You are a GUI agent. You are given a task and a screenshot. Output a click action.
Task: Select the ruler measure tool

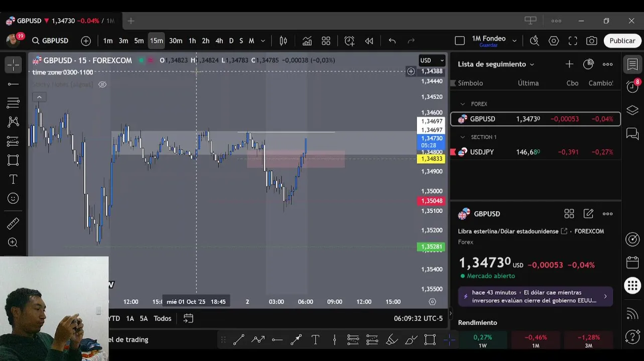coord(14,224)
